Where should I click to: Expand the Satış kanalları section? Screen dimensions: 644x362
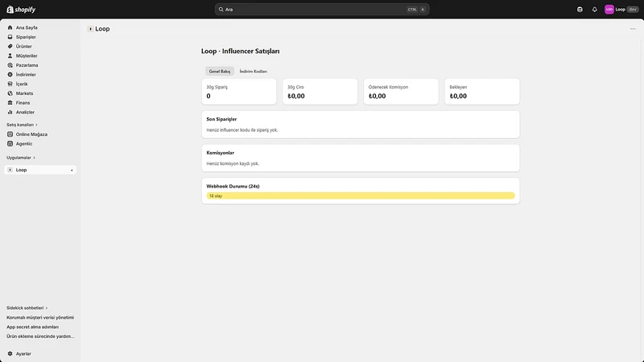click(22, 125)
